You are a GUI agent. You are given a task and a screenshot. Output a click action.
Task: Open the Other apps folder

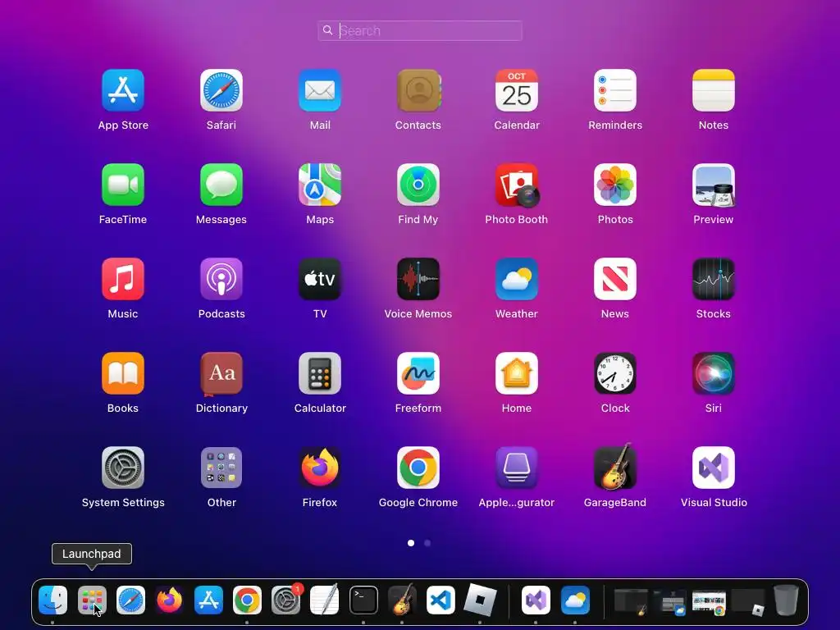pos(221,467)
